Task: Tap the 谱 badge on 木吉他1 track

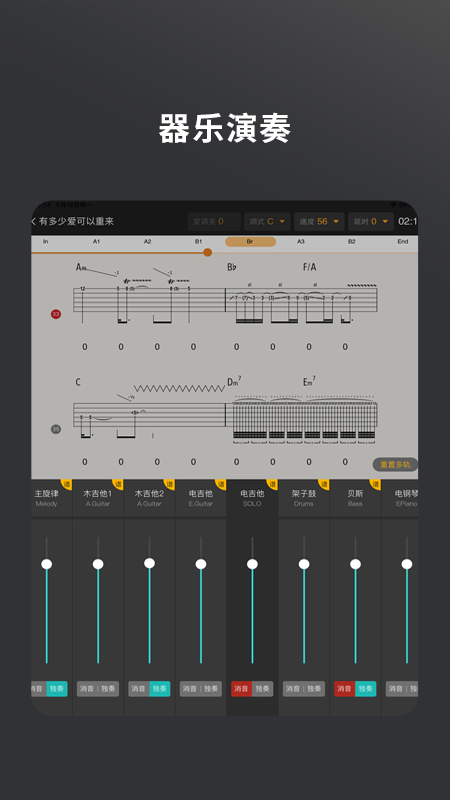Action: coord(118,484)
